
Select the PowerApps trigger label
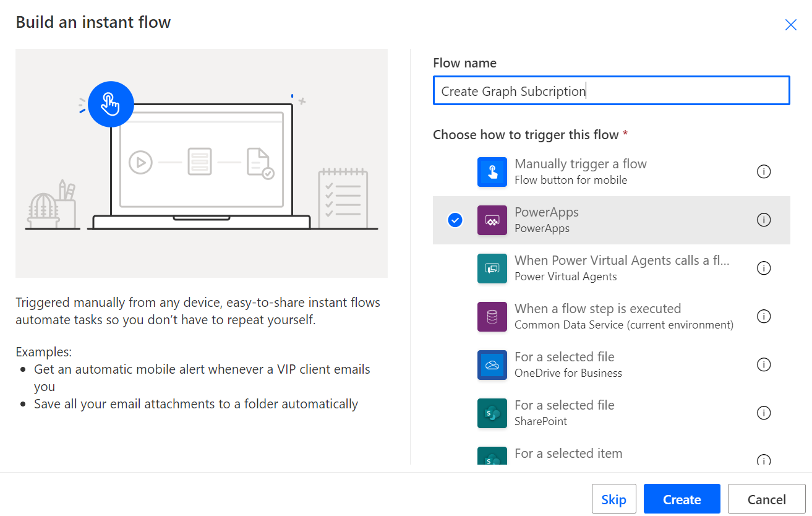pyautogui.click(x=547, y=212)
